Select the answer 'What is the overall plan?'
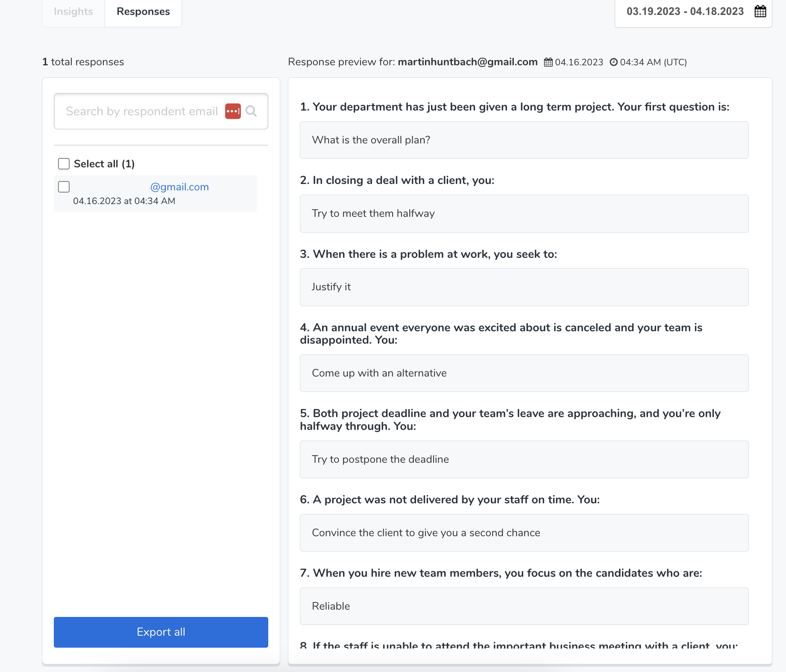 (524, 140)
